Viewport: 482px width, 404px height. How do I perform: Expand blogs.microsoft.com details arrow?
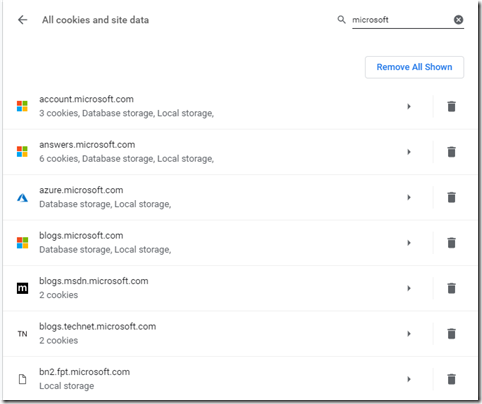[x=409, y=243]
